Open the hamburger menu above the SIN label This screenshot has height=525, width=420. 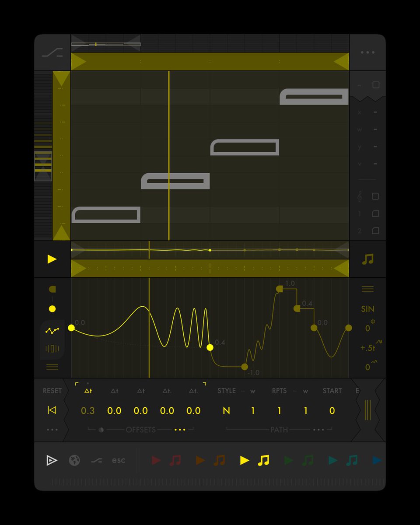pyautogui.click(x=368, y=288)
